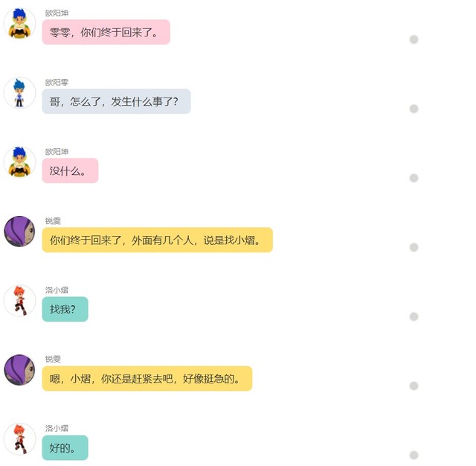Select the gray dot beside 好的 message
The width and height of the screenshot is (476, 466).
click(x=414, y=455)
